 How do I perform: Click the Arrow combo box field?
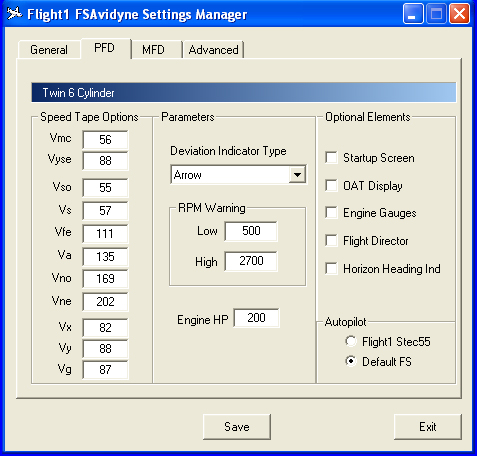pyautogui.click(x=238, y=174)
